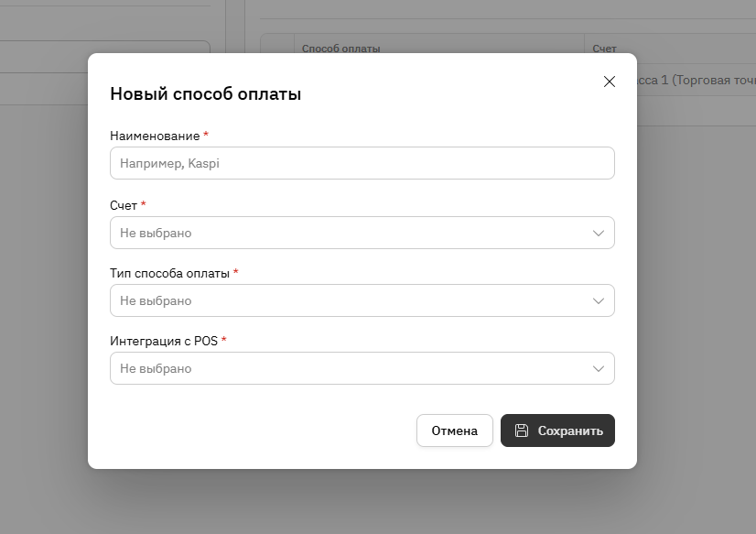Viewport: 756px width, 534px height.
Task: Click the Интеграция с POS chevron arrow
Action: click(x=599, y=368)
